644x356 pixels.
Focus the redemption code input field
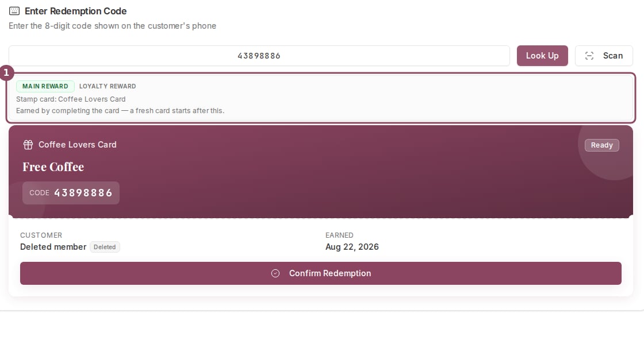point(259,56)
